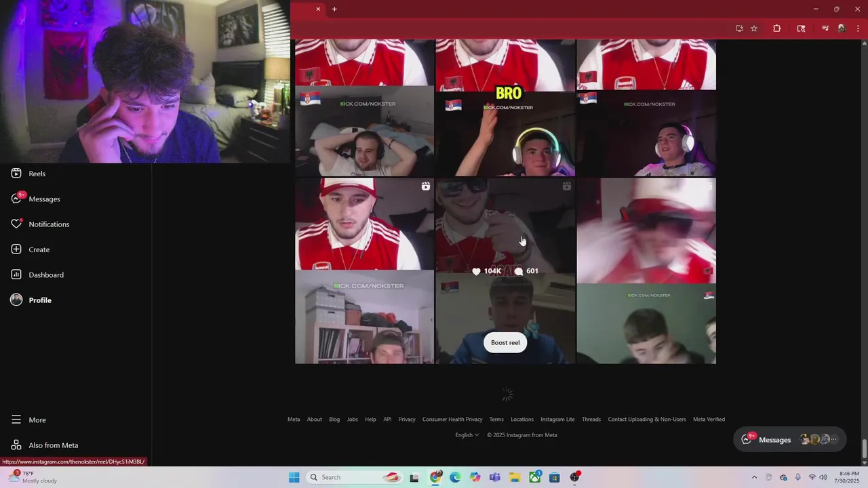This screenshot has height=488, width=868.
Task: Open a new browser tab
Action: tap(334, 9)
